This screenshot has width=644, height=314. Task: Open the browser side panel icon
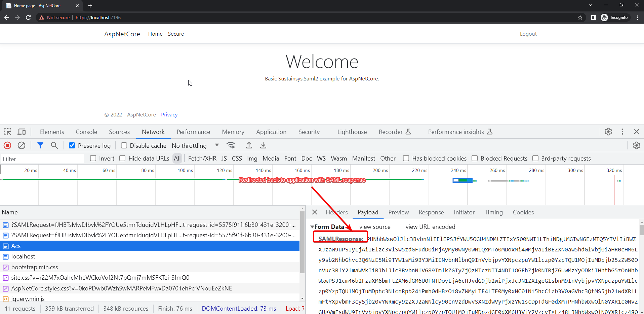[x=594, y=18]
